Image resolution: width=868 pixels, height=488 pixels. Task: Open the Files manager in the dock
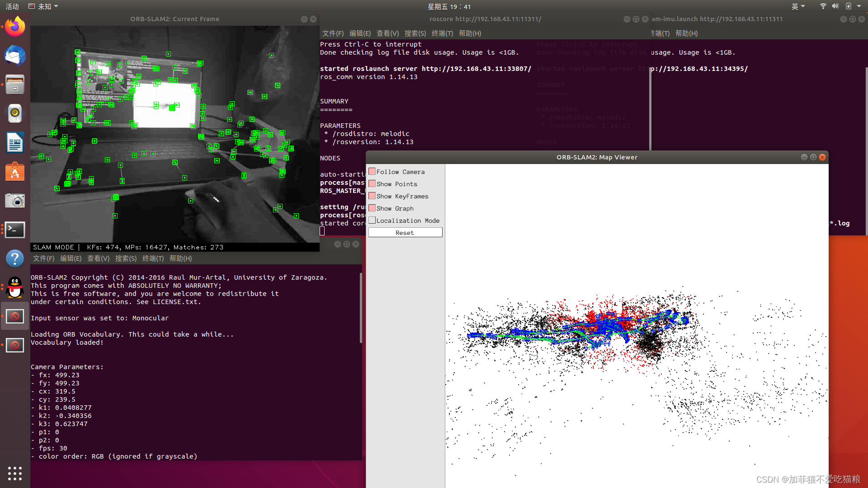[15, 84]
